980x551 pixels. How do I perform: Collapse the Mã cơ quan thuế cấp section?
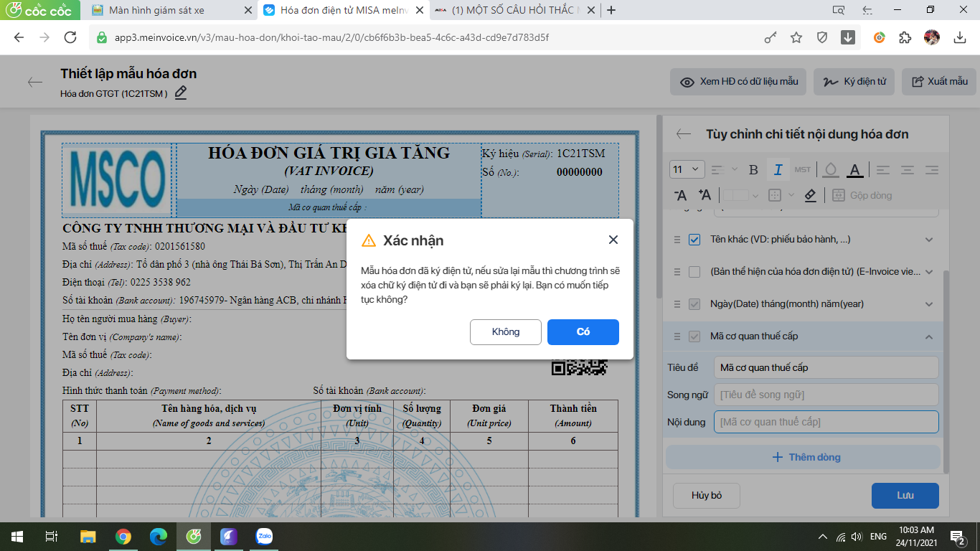[x=929, y=336]
